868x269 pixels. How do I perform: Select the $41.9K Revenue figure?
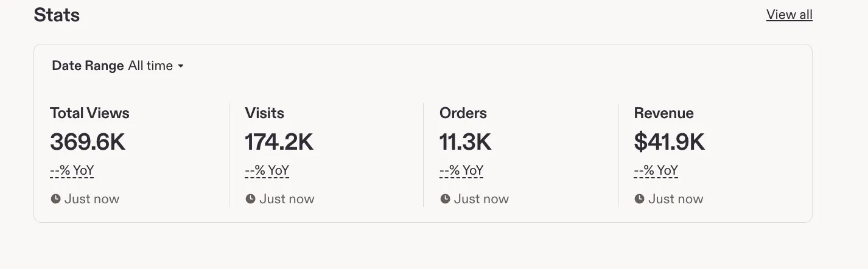coord(670,142)
